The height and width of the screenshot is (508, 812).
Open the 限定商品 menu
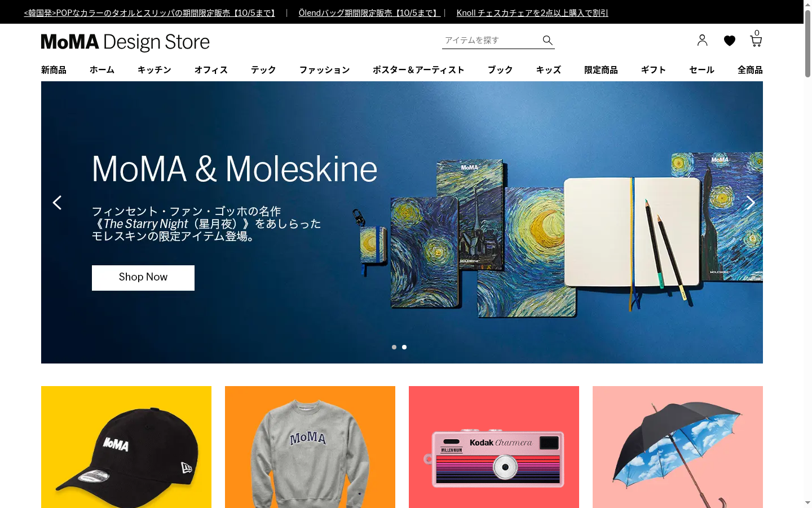pos(601,70)
